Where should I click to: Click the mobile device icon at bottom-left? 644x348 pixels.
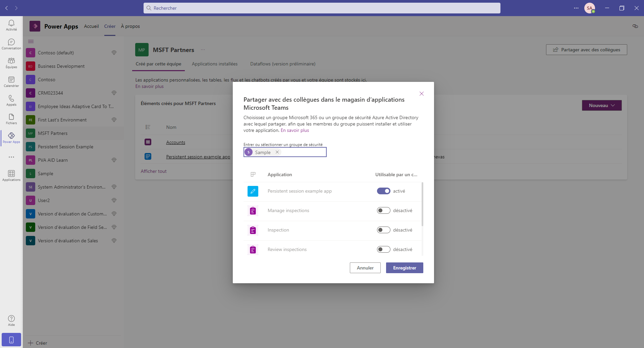[x=11, y=340]
